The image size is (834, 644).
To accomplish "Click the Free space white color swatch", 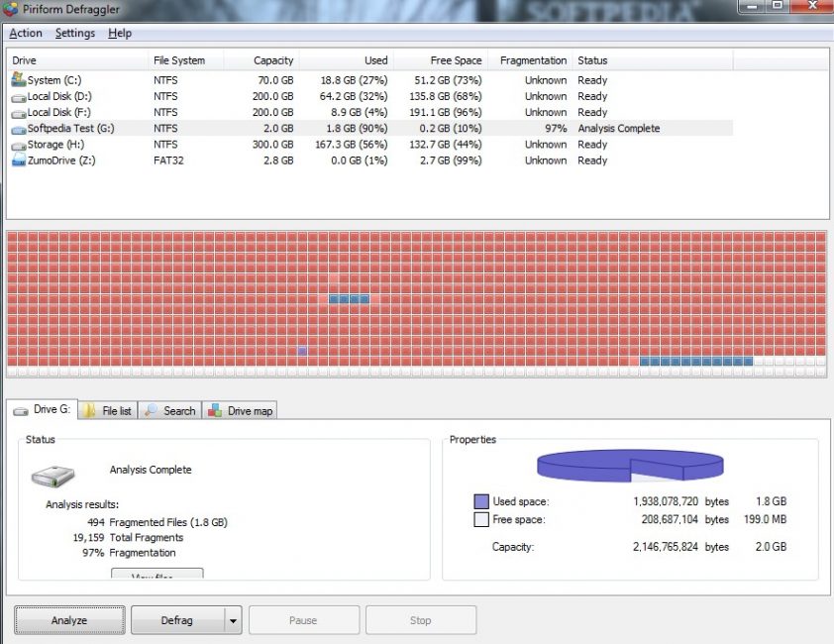I will (x=481, y=519).
